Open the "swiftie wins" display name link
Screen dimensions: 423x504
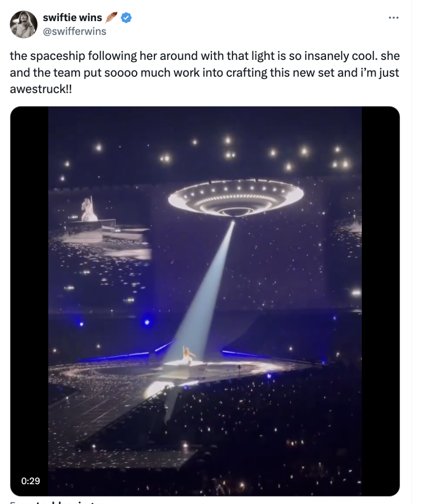coord(72,18)
